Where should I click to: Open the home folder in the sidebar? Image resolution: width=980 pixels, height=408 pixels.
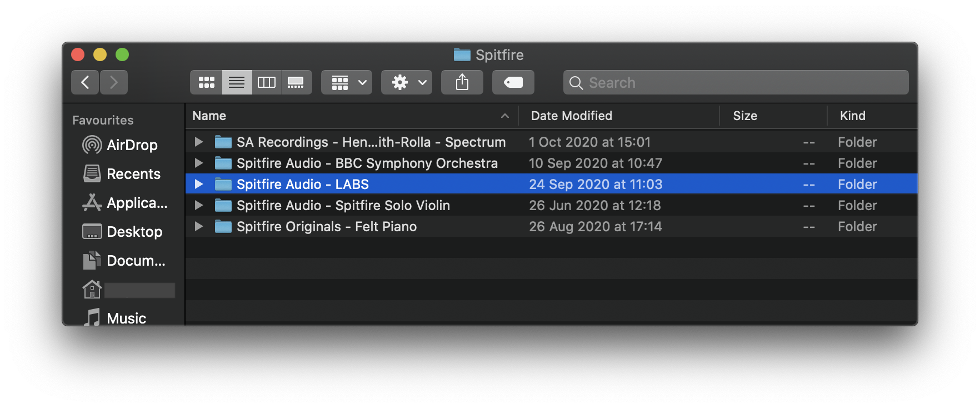coord(128,290)
